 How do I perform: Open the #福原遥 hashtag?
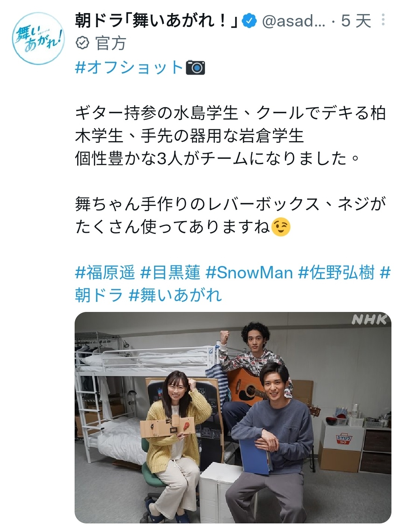105,272
